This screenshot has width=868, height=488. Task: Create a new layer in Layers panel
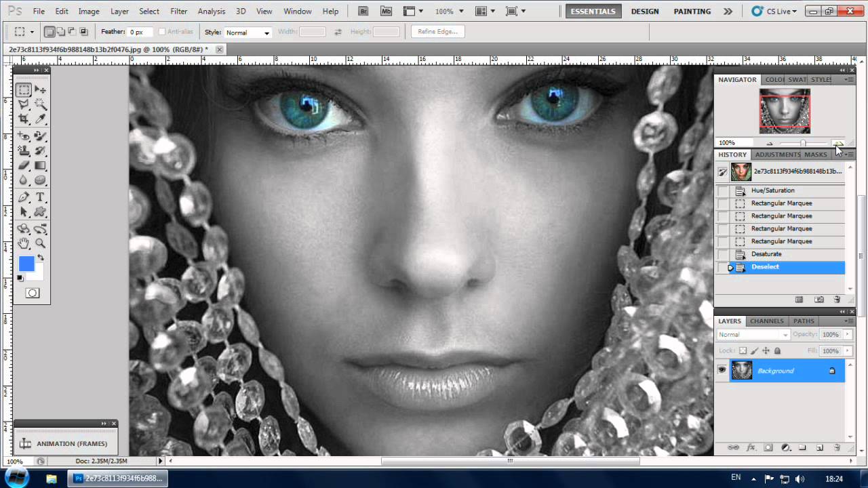(819, 447)
